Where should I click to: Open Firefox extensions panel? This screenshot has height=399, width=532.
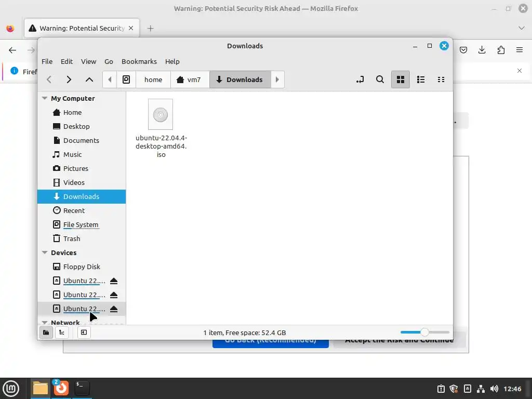point(501,50)
